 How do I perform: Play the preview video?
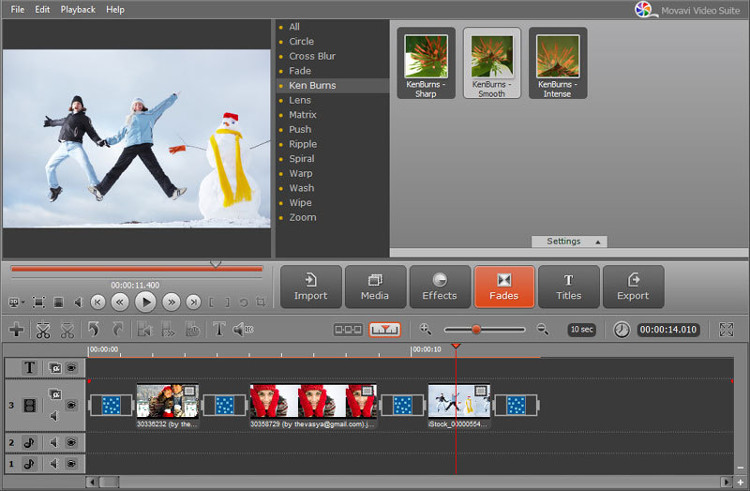(x=145, y=302)
